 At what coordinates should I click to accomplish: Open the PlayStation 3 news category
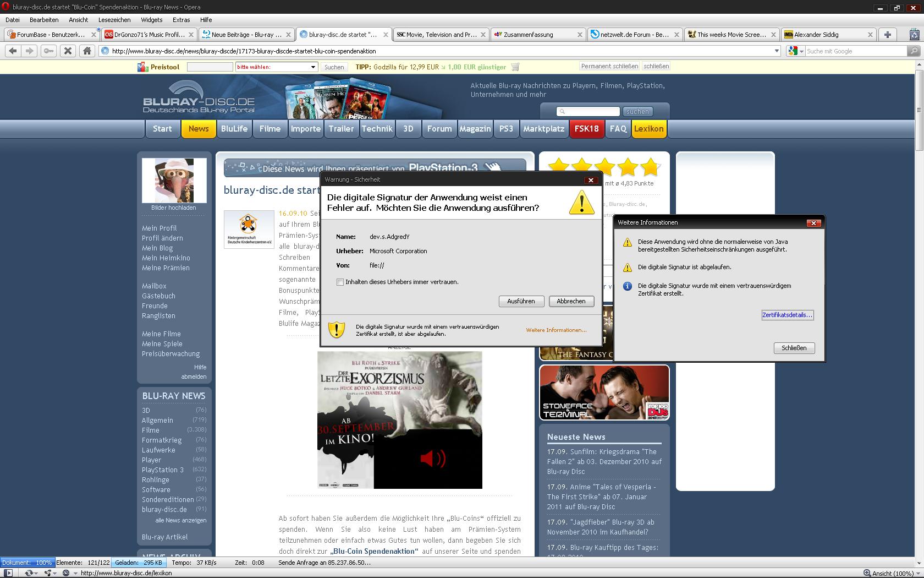pyautogui.click(x=163, y=470)
